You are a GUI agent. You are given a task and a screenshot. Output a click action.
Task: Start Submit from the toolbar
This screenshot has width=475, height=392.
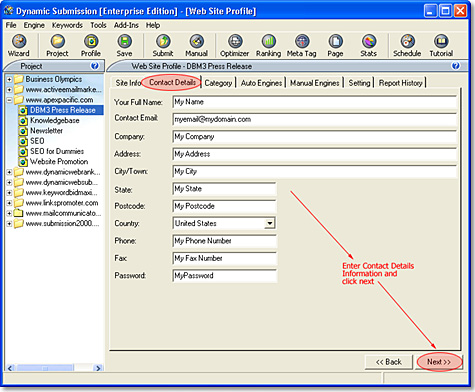pos(163,45)
